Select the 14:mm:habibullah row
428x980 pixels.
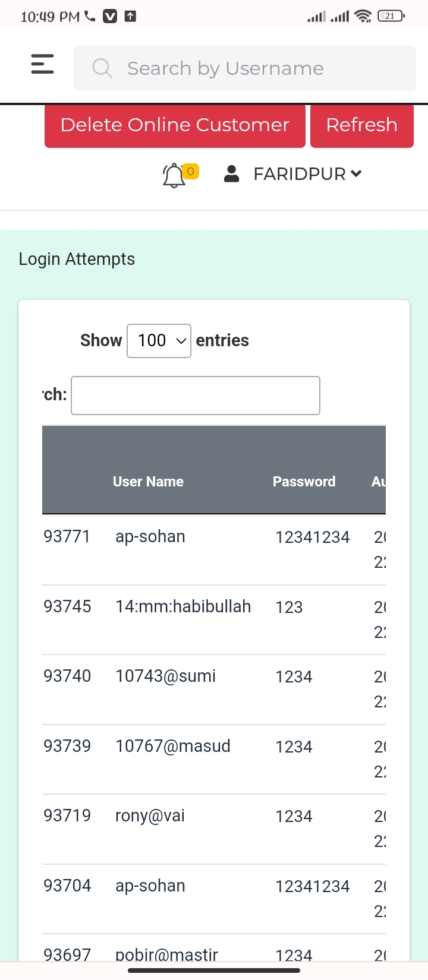[x=214, y=620]
